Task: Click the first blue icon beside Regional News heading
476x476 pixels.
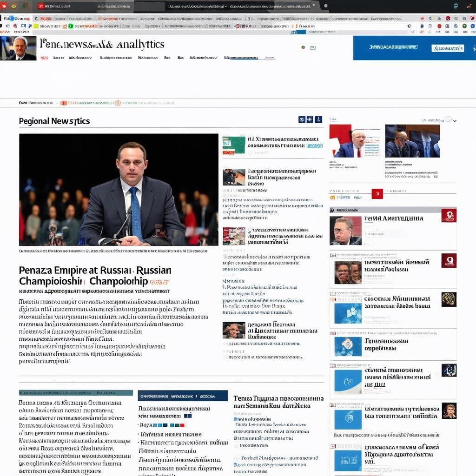Action: click(302, 119)
